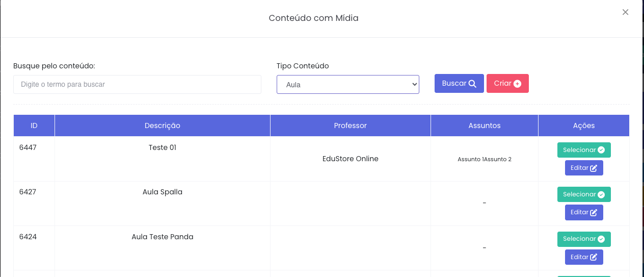Click EduStore Online professor cell
The width and height of the screenshot is (644, 277).
[350, 159]
